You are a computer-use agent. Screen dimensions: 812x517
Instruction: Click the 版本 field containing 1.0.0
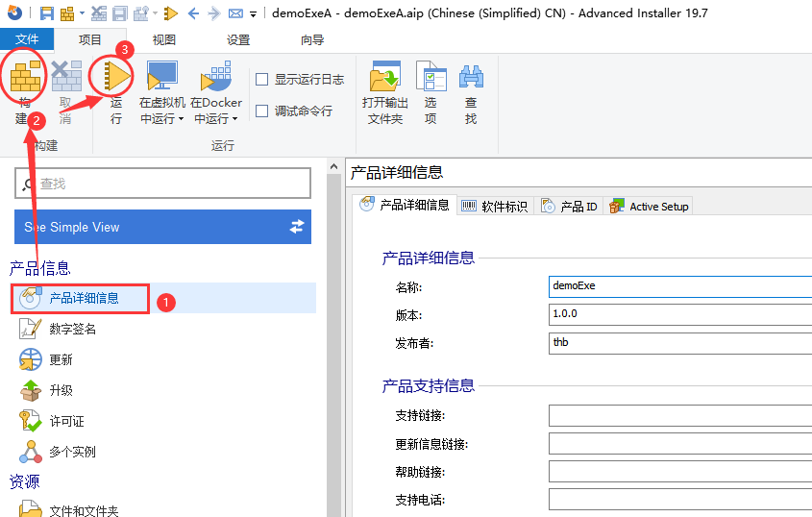pos(680,314)
